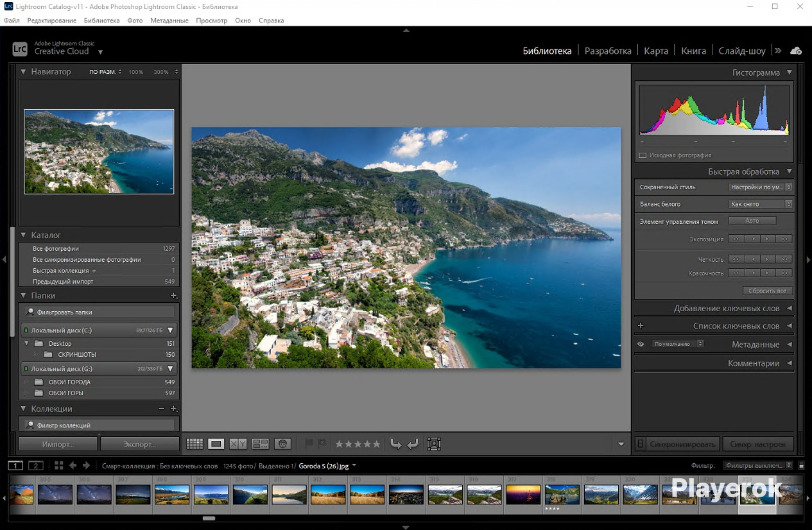Click the Синхр. настроек button
812x530 pixels.
click(758, 444)
